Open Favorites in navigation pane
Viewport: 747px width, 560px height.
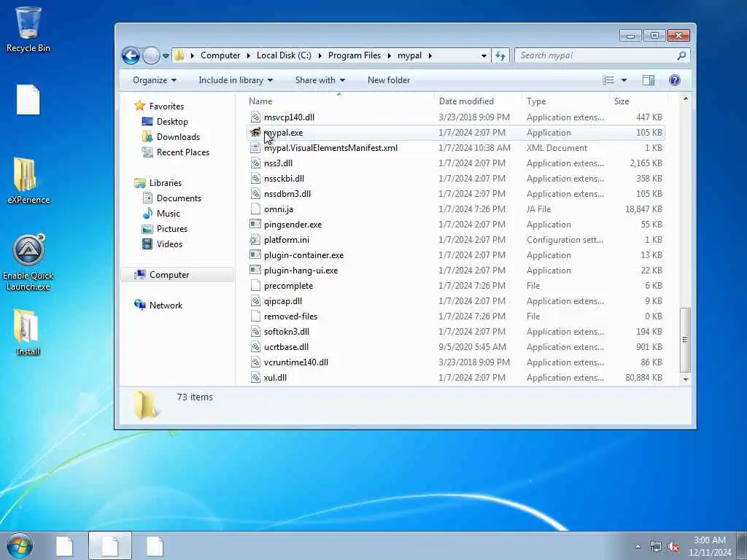[166, 106]
